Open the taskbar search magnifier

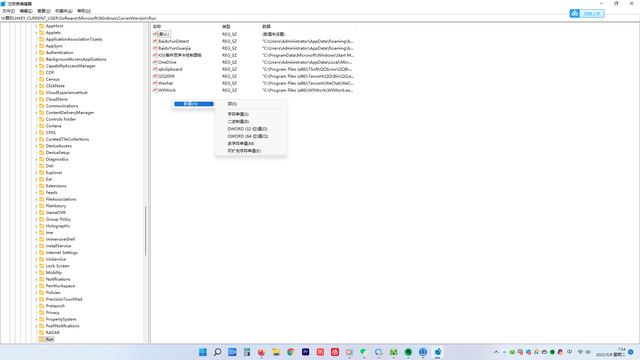point(218,352)
